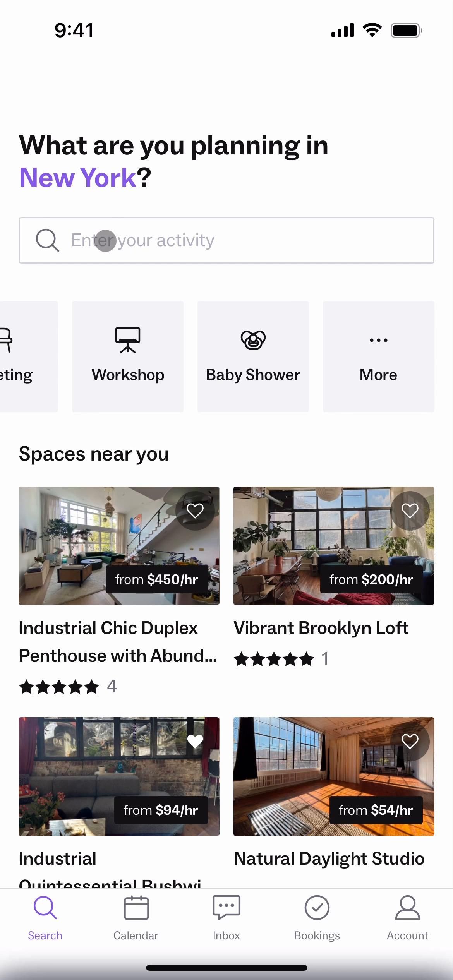Image resolution: width=453 pixels, height=980 pixels.
Task: Open the Calendar tab icon
Action: [x=136, y=908]
